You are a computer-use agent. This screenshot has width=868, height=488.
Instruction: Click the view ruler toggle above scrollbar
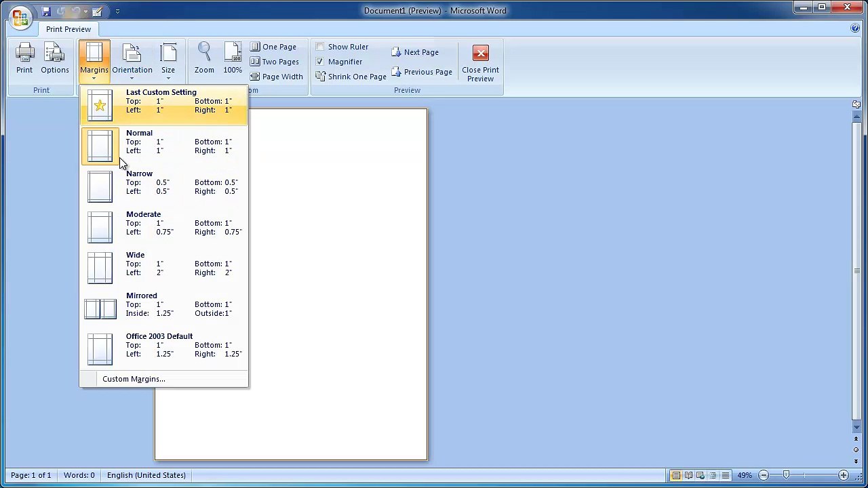856,104
